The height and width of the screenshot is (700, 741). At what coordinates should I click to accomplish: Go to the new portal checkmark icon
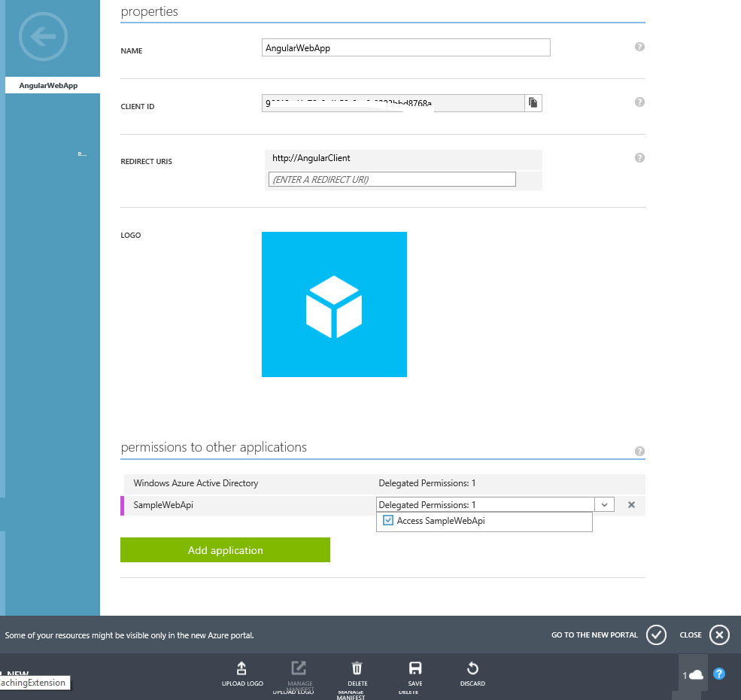[657, 635]
